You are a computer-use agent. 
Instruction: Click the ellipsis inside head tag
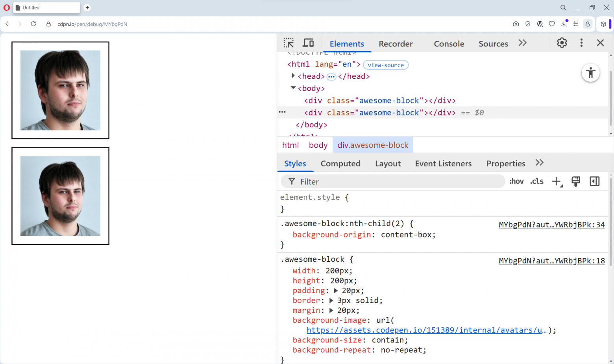coord(331,77)
